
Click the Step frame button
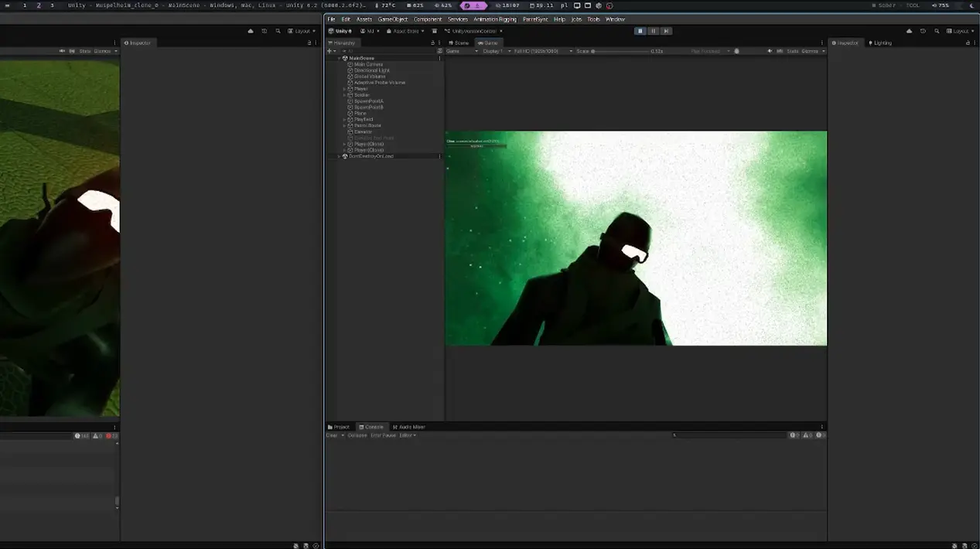click(x=666, y=31)
